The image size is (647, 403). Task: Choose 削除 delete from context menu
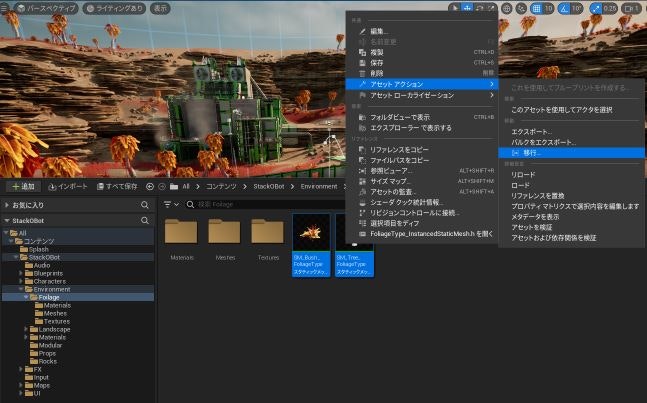[422, 73]
